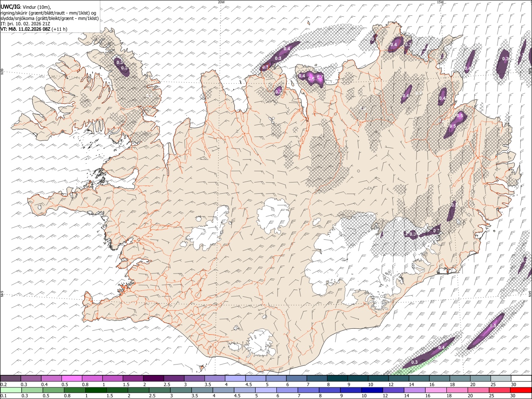Select the pale grey upper swatch labeled 25
Image resolution: width=532 pixels, height=399 pixels.
point(500,378)
